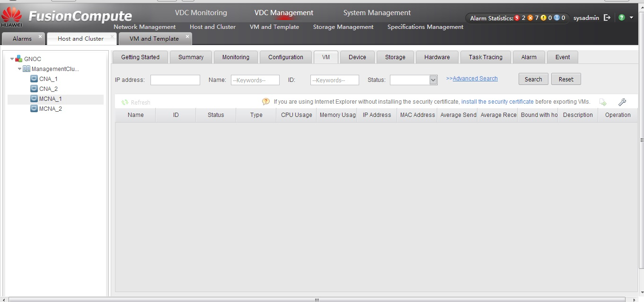Screen dimensions: 644x302
Task: Click the host icon next to CNA_2
Action: 34,89
